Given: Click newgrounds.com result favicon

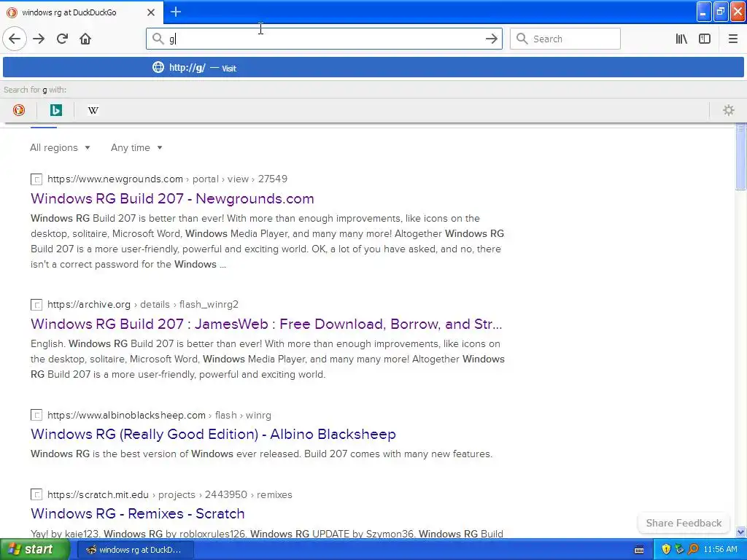Looking at the screenshot, I should 36,179.
